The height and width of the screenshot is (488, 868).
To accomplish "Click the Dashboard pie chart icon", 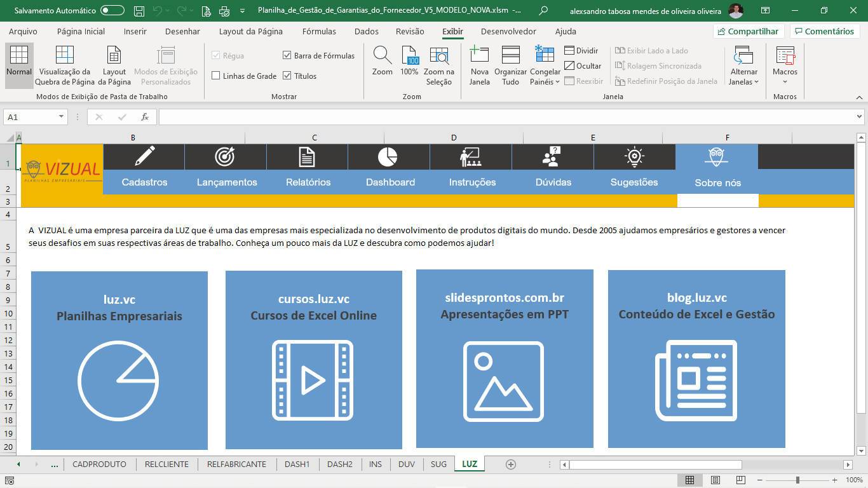I will click(x=387, y=156).
